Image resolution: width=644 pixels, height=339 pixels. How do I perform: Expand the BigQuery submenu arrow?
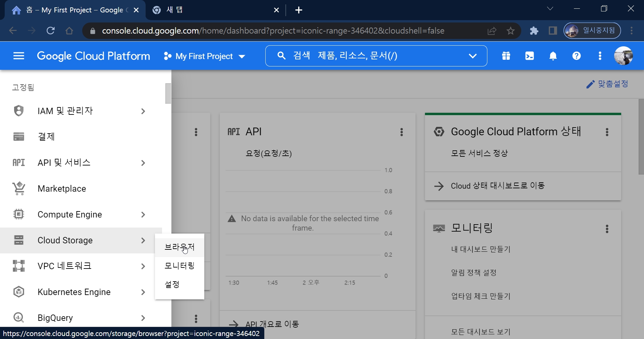pyautogui.click(x=143, y=318)
